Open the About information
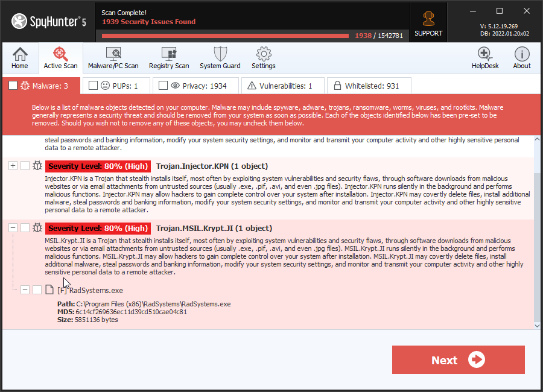This screenshot has width=543, height=392. click(521, 58)
